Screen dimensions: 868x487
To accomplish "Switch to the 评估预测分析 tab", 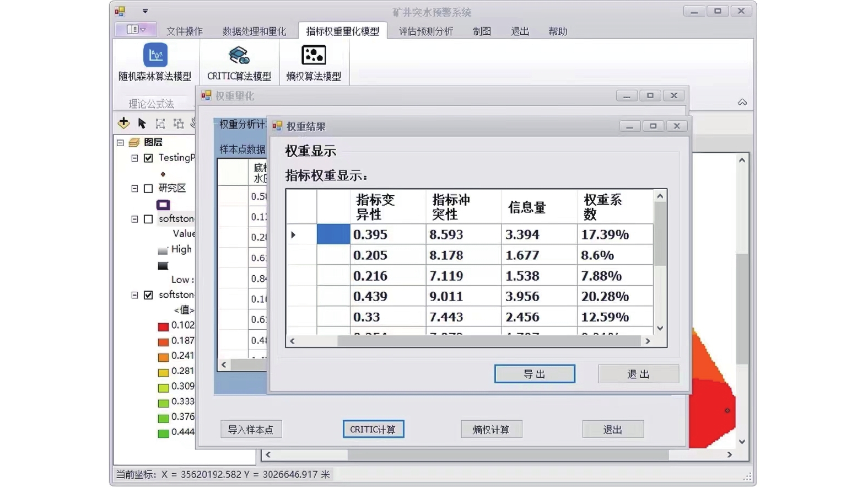I will (425, 31).
